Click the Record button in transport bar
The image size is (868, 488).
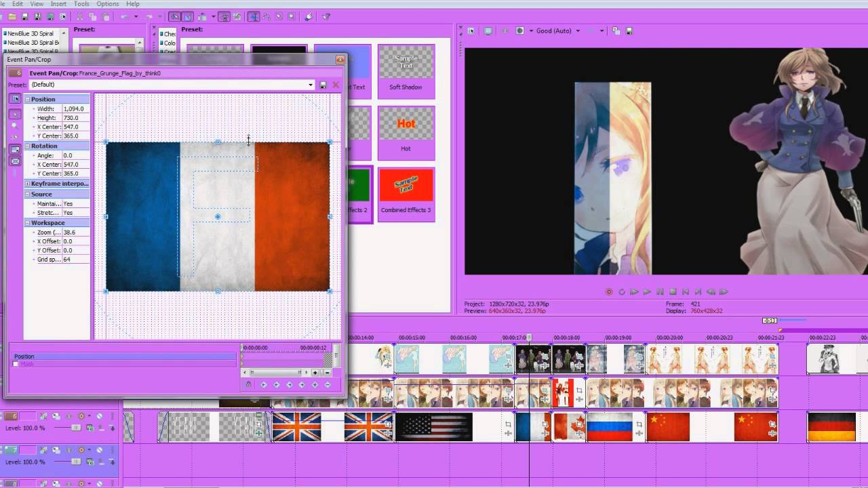coord(609,292)
